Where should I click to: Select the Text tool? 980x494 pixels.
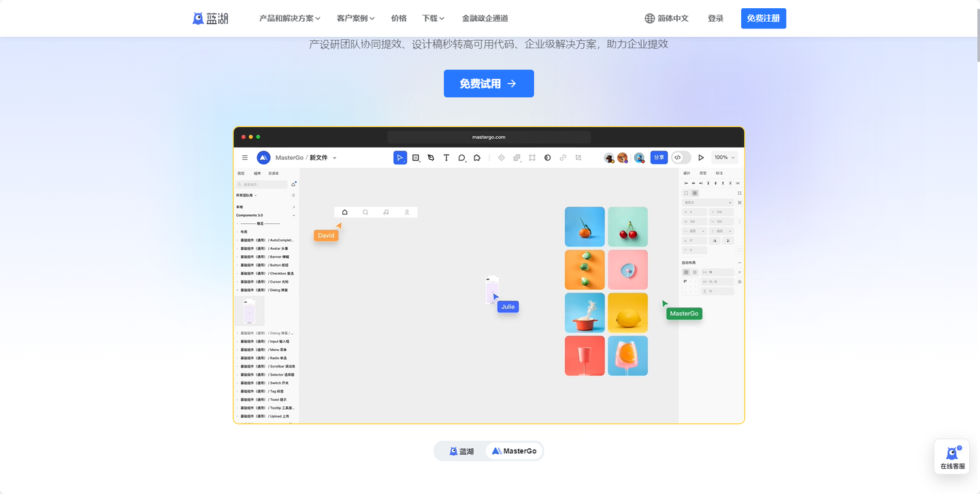(x=446, y=158)
